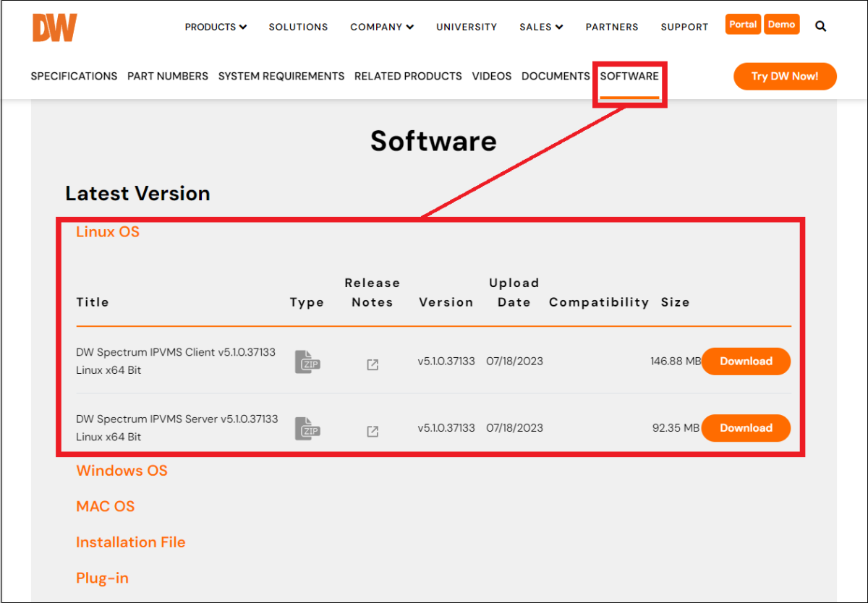Click the Try DW Now button
This screenshot has height=603, width=868.
coord(785,76)
